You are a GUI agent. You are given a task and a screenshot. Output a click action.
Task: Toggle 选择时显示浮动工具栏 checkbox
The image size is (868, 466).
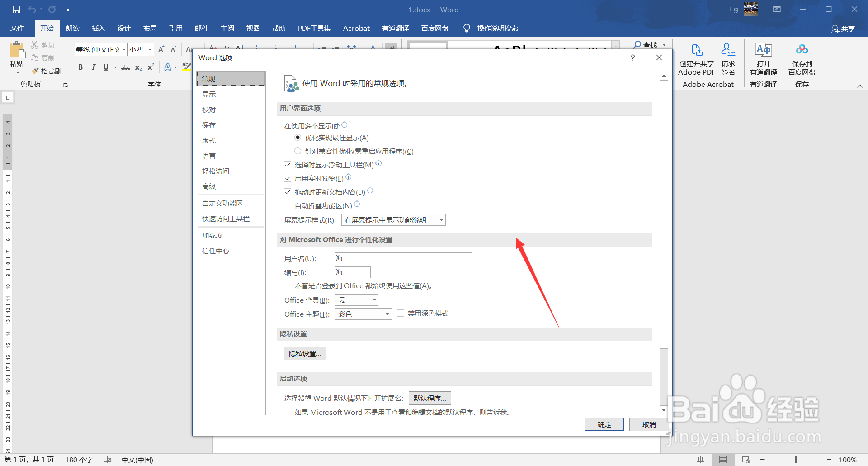click(x=288, y=165)
